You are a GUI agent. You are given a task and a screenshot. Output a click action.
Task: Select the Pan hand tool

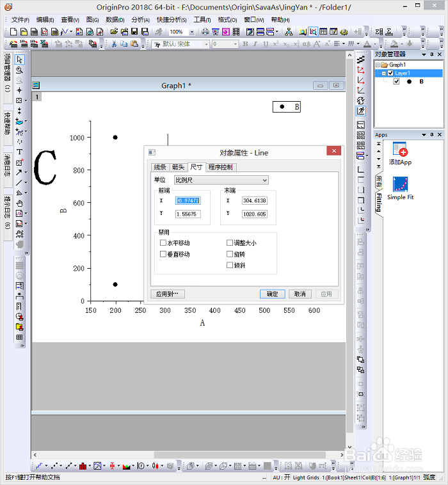click(x=19, y=203)
